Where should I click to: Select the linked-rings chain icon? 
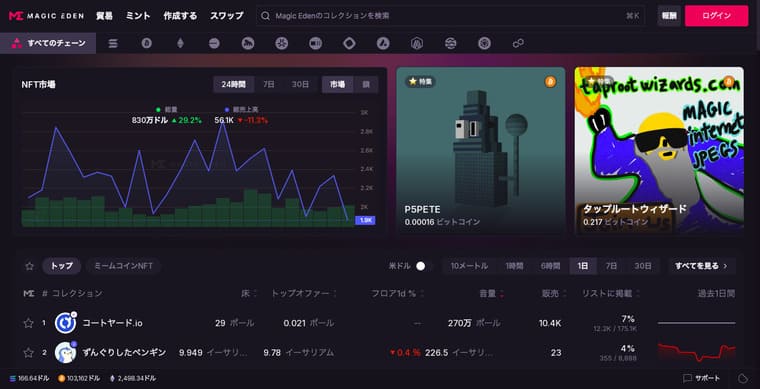click(518, 44)
